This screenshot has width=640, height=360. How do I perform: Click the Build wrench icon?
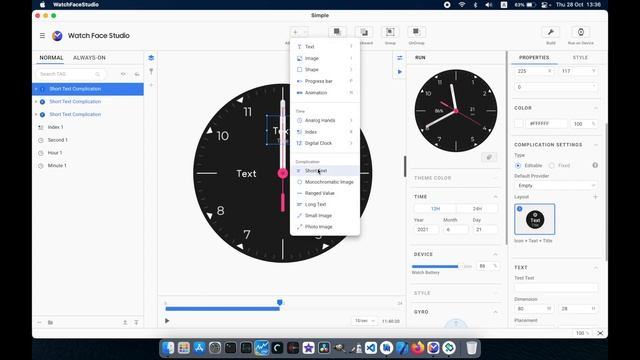[x=551, y=32]
